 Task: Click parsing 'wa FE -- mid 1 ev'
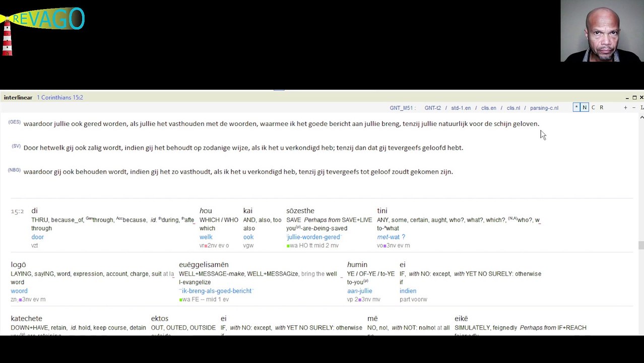point(204,299)
